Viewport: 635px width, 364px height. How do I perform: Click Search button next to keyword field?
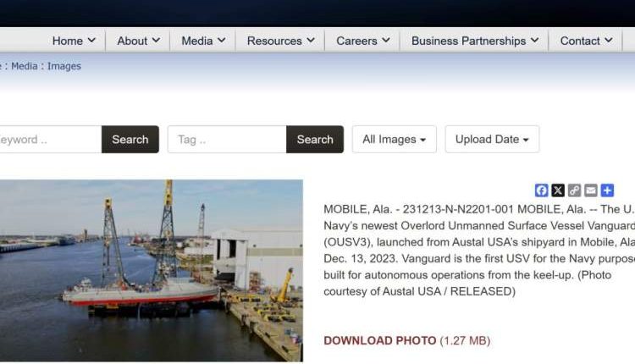[130, 140]
